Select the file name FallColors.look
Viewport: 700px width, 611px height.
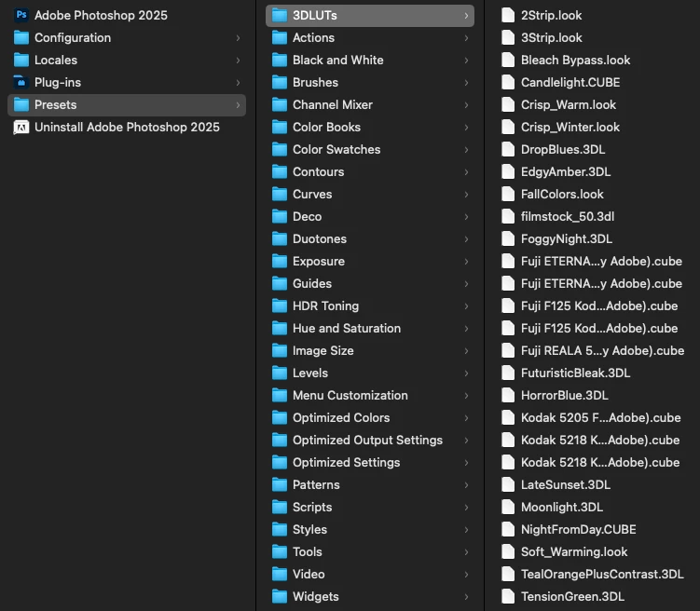pos(562,195)
